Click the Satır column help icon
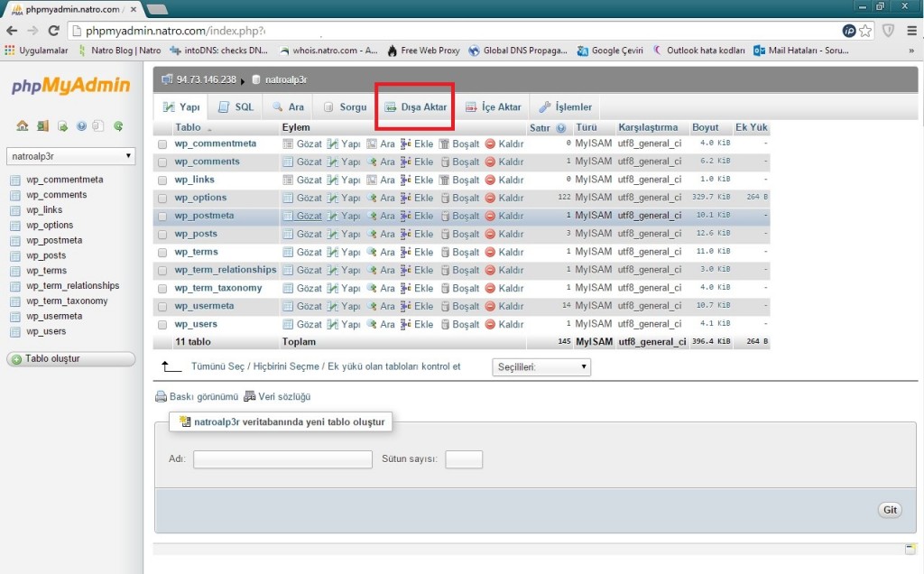 tap(561, 128)
